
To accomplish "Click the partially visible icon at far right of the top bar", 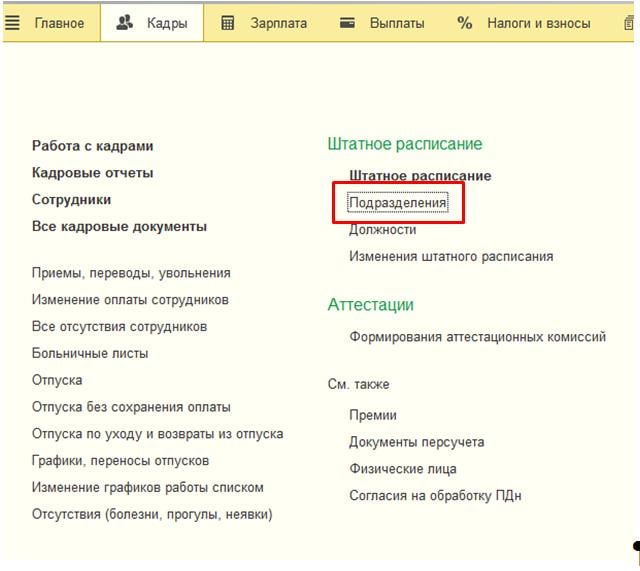I will (629, 23).
